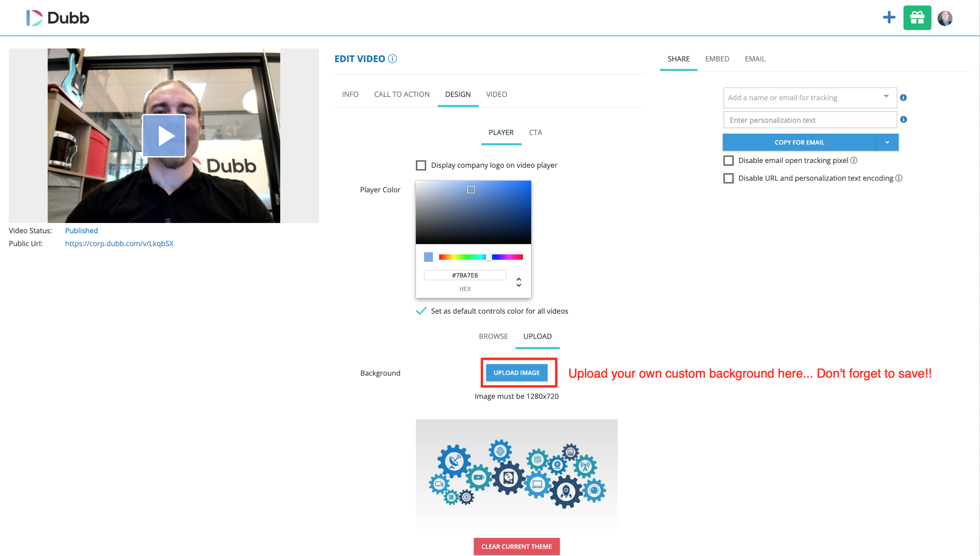
Task: Toggle the hex color format arrows
Action: pyautogui.click(x=519, y=282)
